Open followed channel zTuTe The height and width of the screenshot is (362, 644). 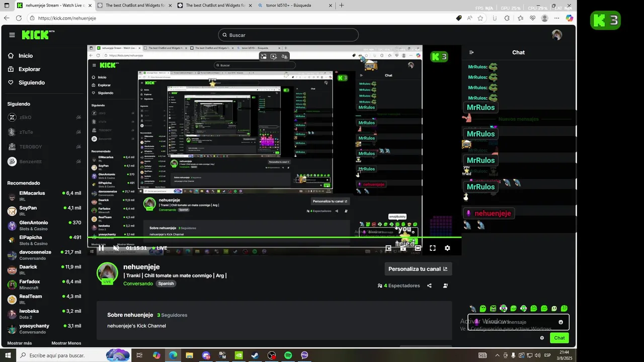[44, 132]
